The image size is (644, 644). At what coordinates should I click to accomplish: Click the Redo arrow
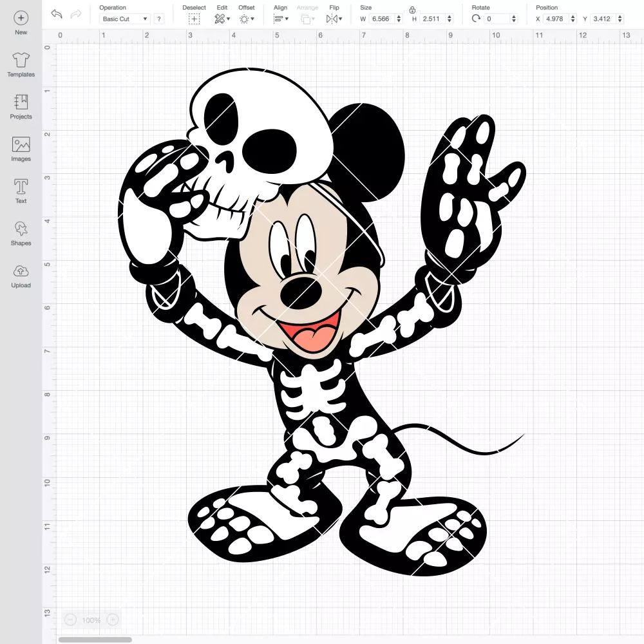tap(75, 14)
